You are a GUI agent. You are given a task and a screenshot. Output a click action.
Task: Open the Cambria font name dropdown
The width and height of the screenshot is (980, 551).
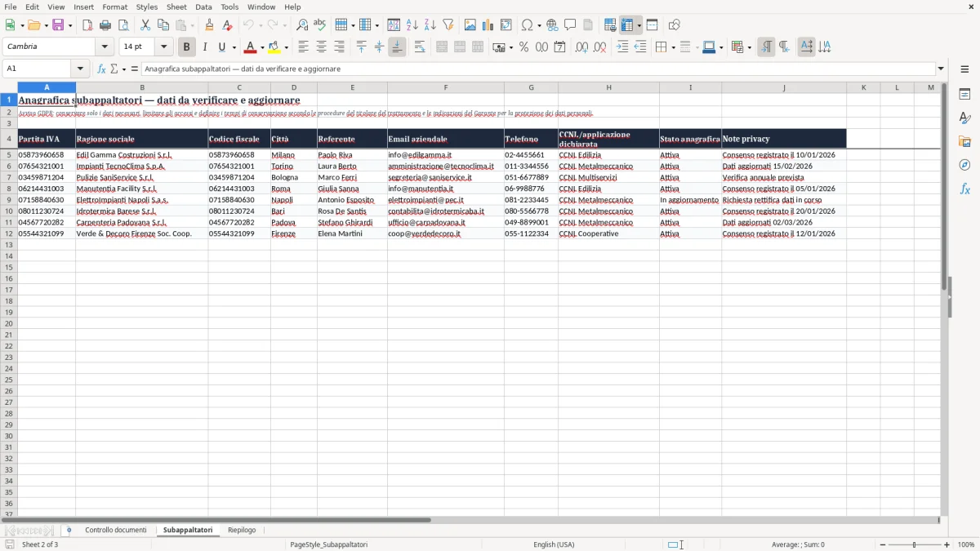(x=105, y=47)
